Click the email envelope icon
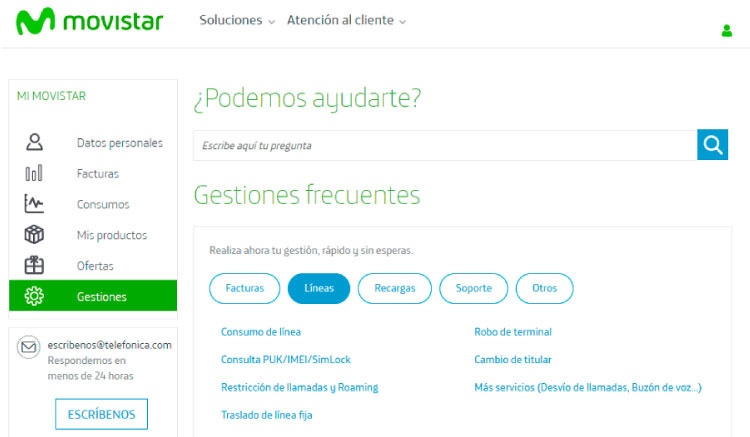Screen dimensions: 750x437 pos(29,347)
